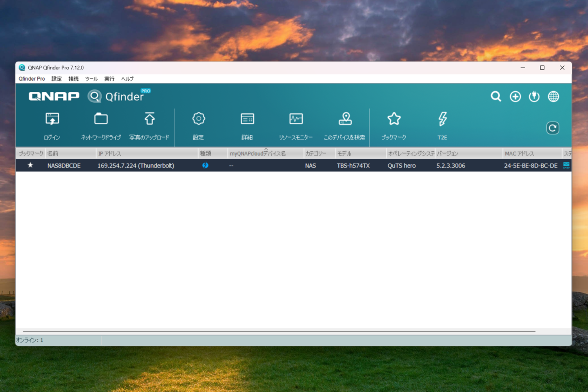Open the 接続 menu
The image size is (588, 392).
coord(73,79)
